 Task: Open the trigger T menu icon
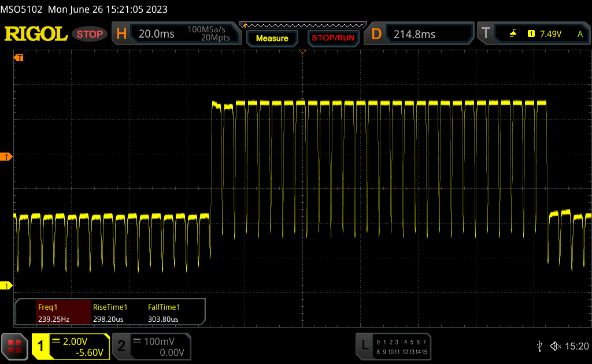(486, 34)
